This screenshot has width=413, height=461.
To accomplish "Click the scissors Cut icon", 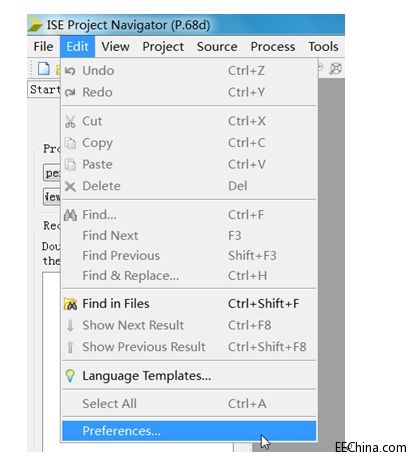I will point(70,121).
